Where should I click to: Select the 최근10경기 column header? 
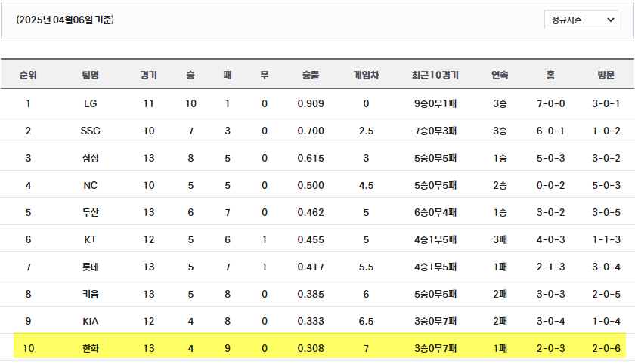tap(435, 75)
